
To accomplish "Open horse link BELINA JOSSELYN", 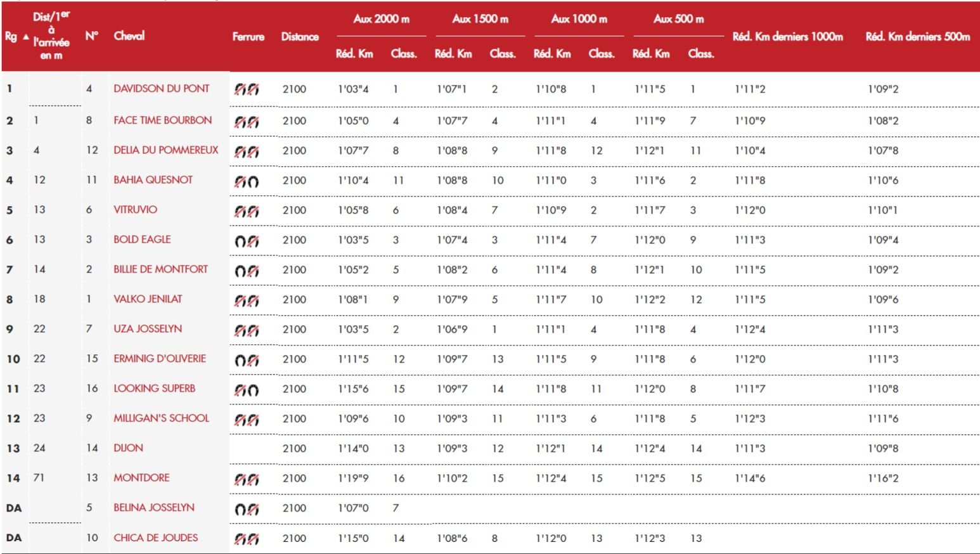I will [x=154, y=508].
